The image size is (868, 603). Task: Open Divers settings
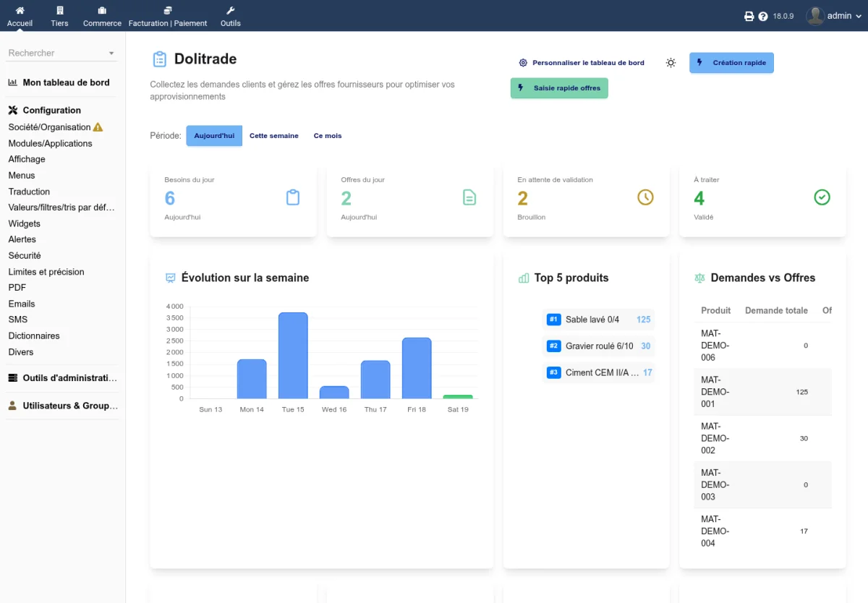(x=21, y=352)
